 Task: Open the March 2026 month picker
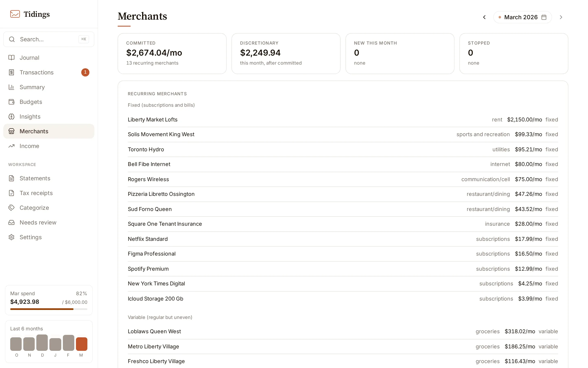click(523, 17)
